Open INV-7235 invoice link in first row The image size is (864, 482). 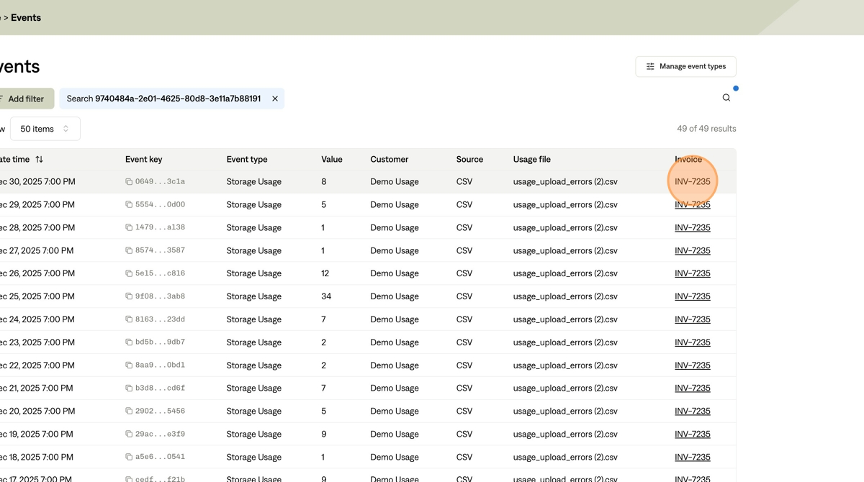(692, 182)
